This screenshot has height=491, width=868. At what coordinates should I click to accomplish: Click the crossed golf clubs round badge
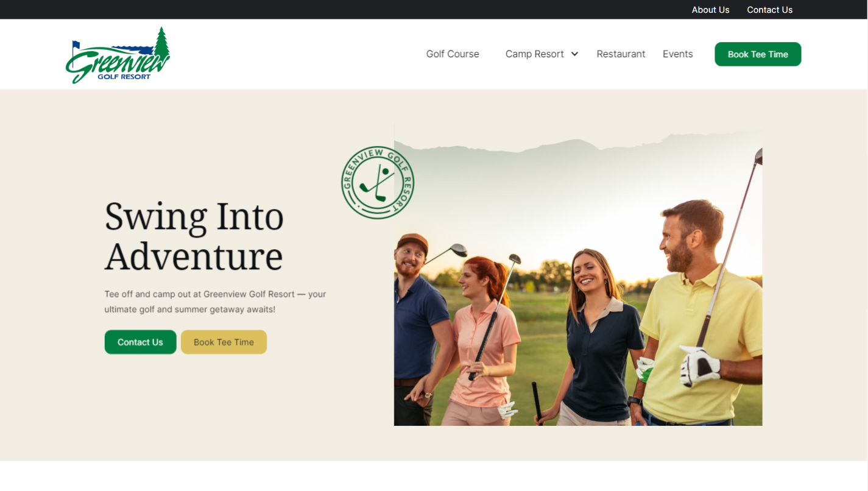point(378,183)
